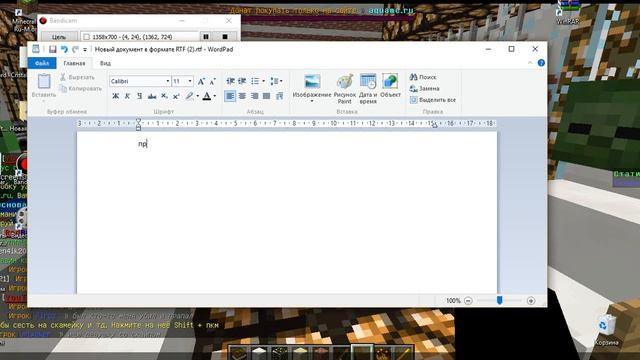Image resolution: width=640 pixels, height=360 pixels.
Task: Open the Файл menu
Action: point(42,63)
